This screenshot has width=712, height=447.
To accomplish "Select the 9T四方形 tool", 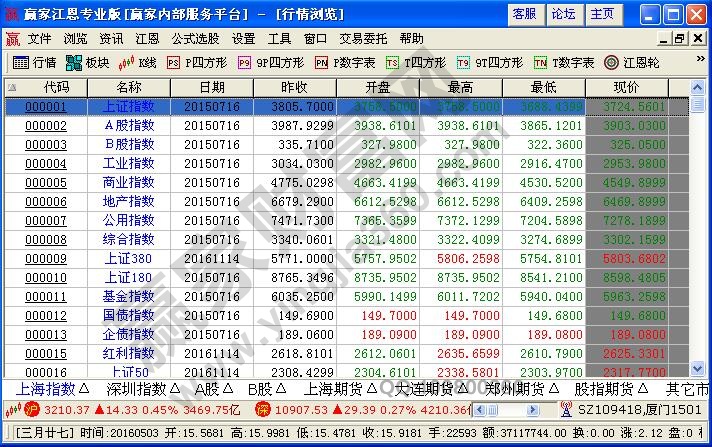I will coord(490,62).
